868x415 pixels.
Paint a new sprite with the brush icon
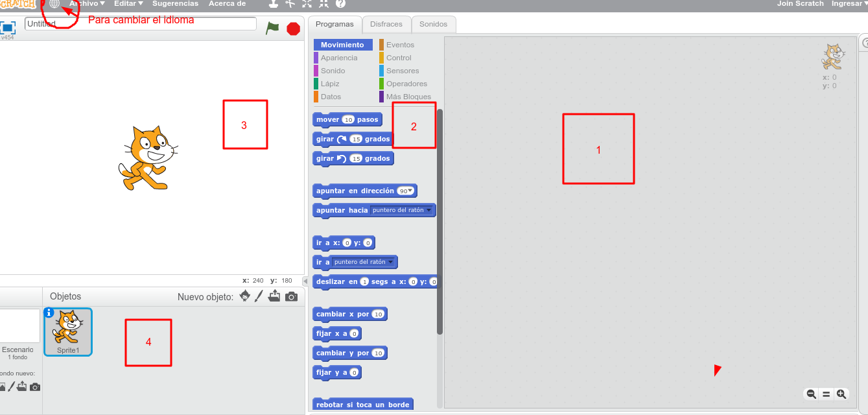click(258, 296)
